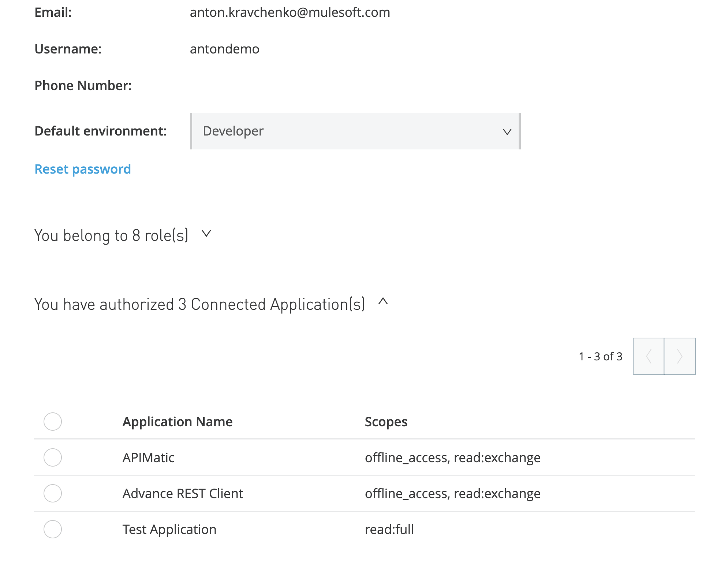Click the antondemo username value
The image size is (728, 564).
(224, 48)
